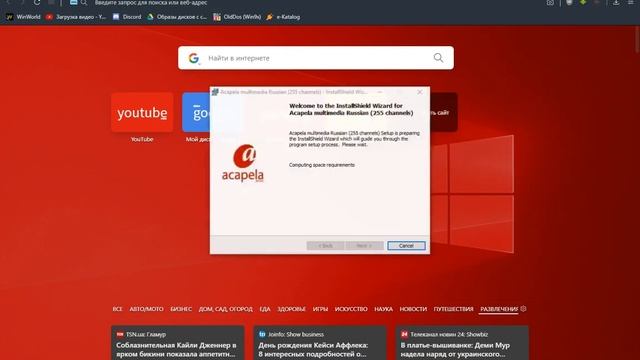640x360 pixels.
Task: Click the installer title bar icon
Action: coord(215,92)
